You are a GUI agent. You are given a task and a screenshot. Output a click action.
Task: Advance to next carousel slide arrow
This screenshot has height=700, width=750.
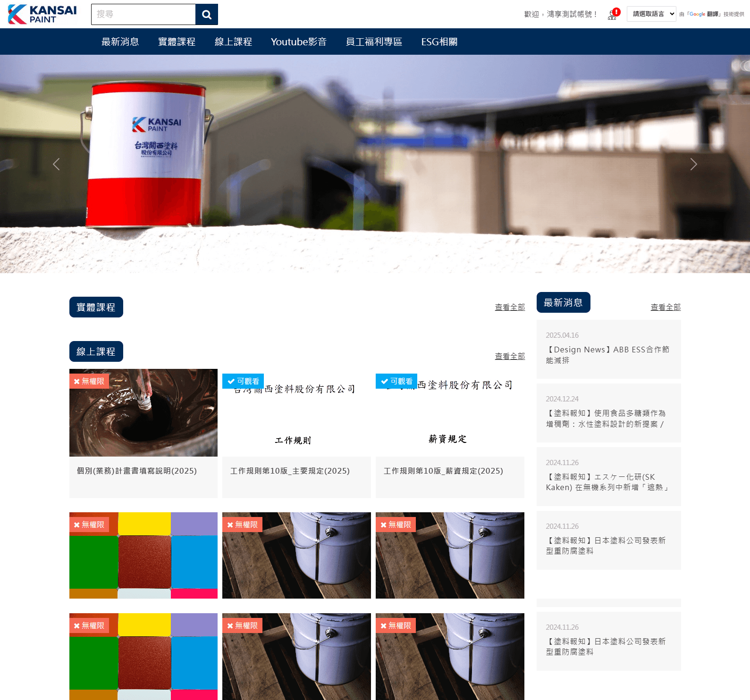click(x=693, y=164)
